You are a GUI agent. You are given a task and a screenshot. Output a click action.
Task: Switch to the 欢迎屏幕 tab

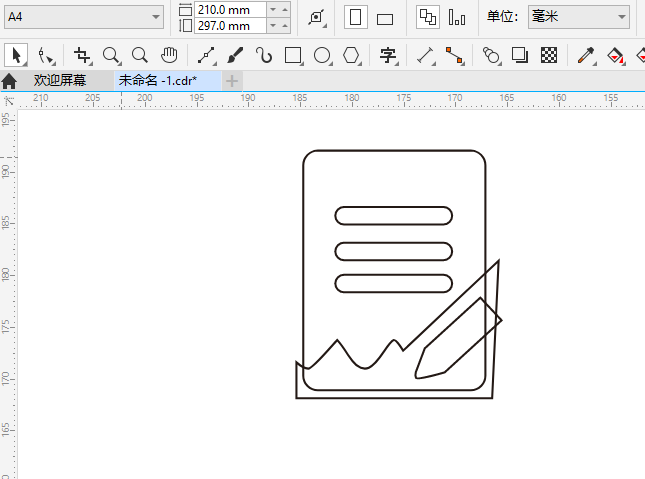59,80
